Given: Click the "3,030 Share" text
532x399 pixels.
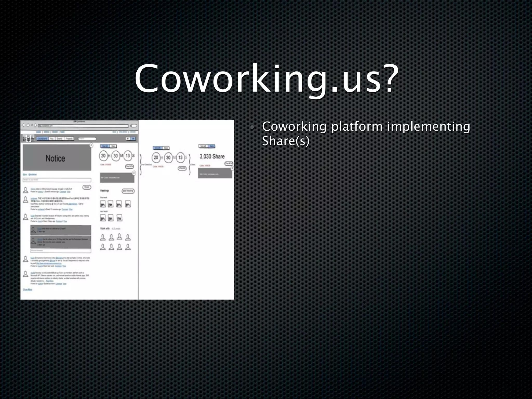Looking at the screenshot, I should 212,156.
